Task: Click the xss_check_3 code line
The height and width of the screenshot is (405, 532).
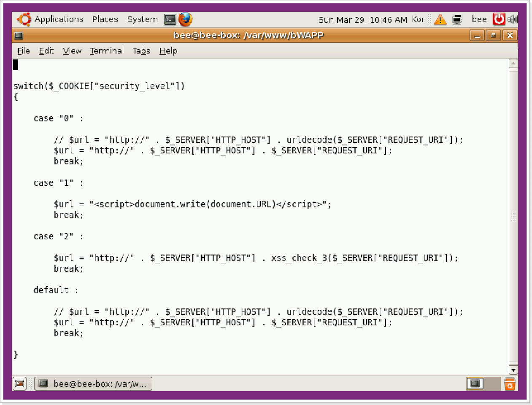Action: [x=256, y=258]
